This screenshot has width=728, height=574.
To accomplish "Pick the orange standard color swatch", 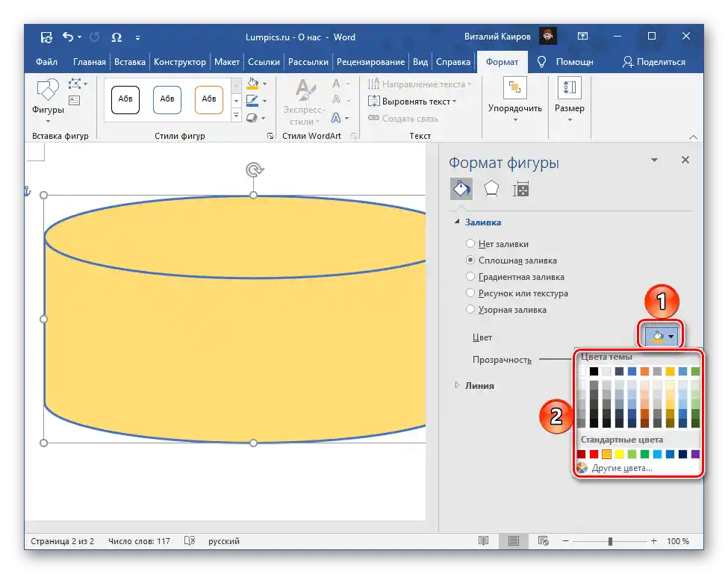I will click(606, 454).
